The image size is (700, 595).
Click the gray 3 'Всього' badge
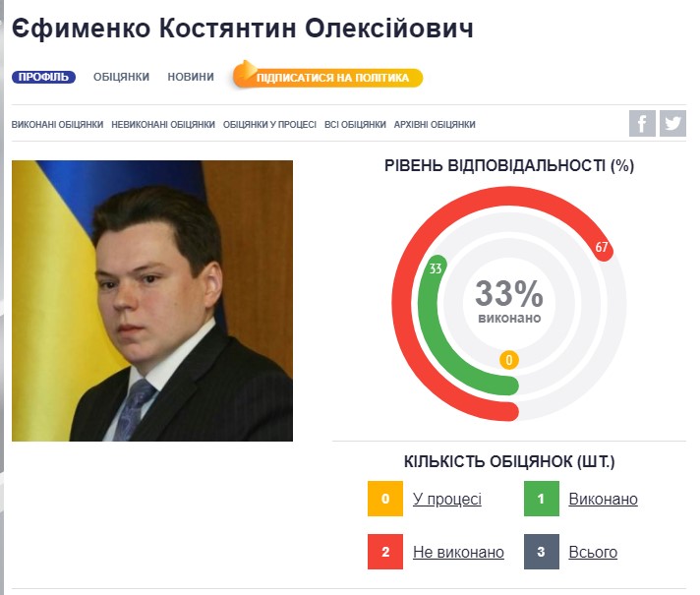click(541, 552)
